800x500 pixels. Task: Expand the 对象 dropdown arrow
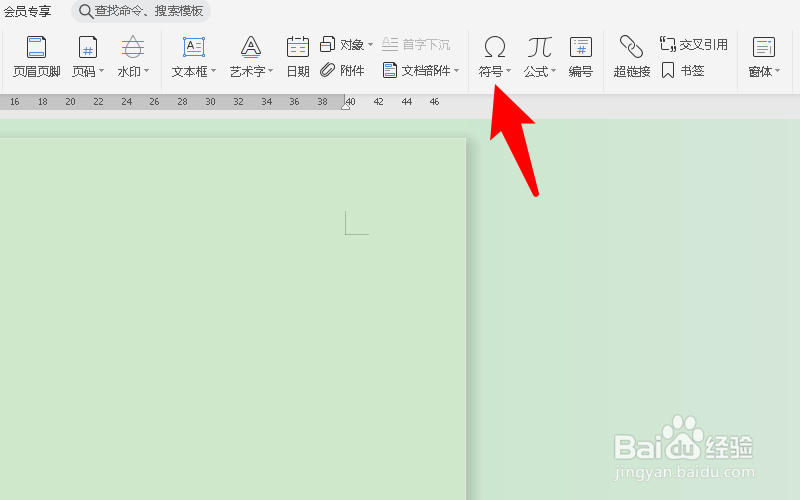(x=370, y=44)
